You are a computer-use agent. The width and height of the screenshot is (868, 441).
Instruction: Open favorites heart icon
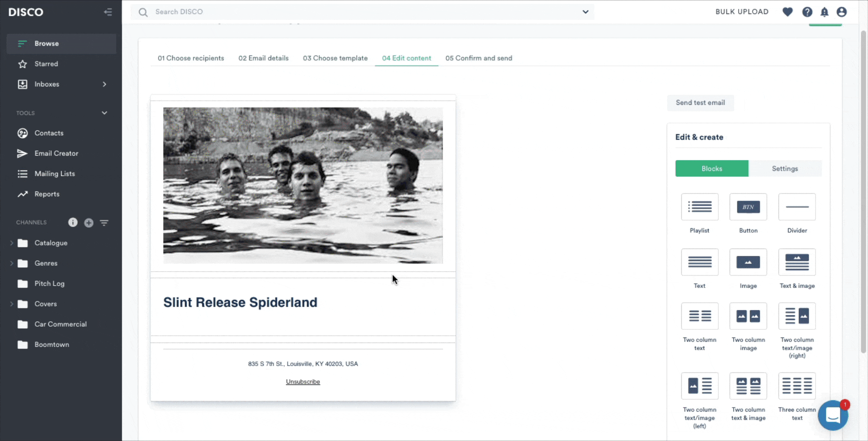pos(788,12)
